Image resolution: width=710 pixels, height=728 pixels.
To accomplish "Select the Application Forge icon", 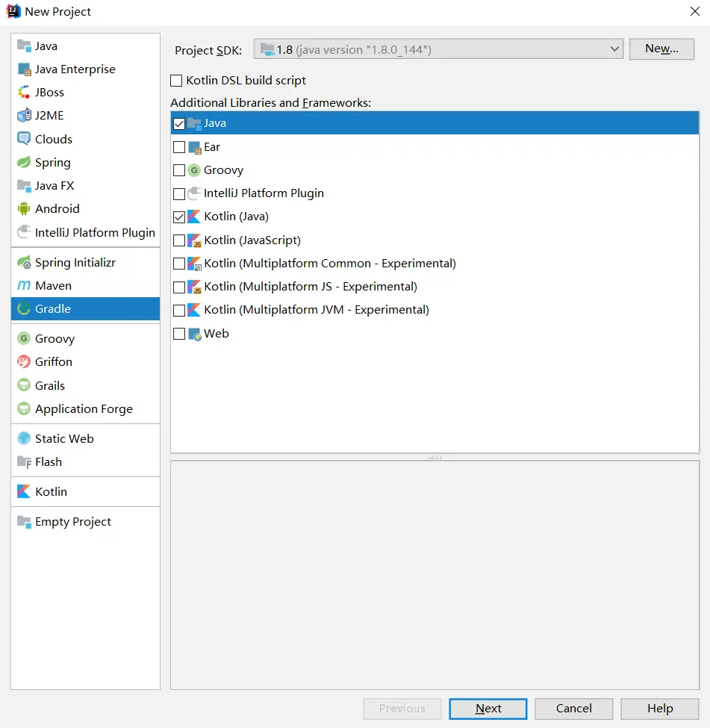I will pyautogui.click(x=24, y=408).
